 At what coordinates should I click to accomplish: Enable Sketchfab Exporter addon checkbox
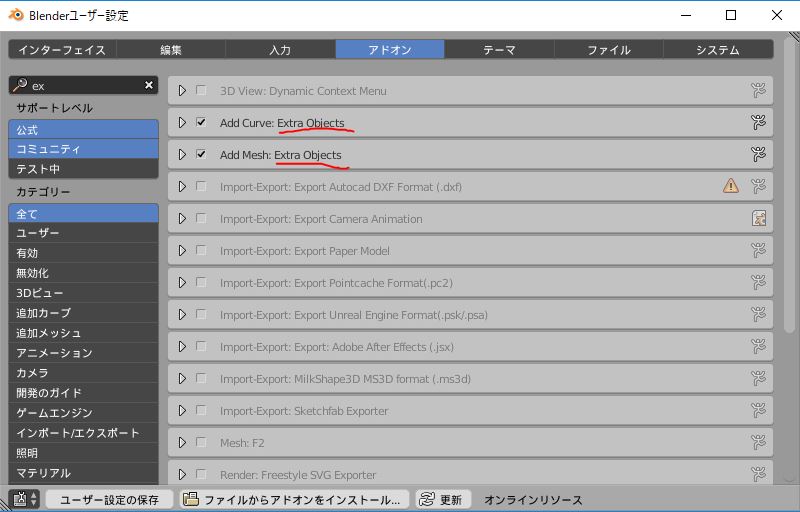201,410
